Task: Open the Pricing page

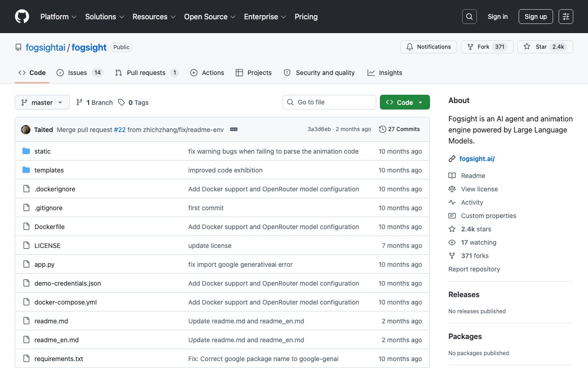Action: tap(306, 17)
